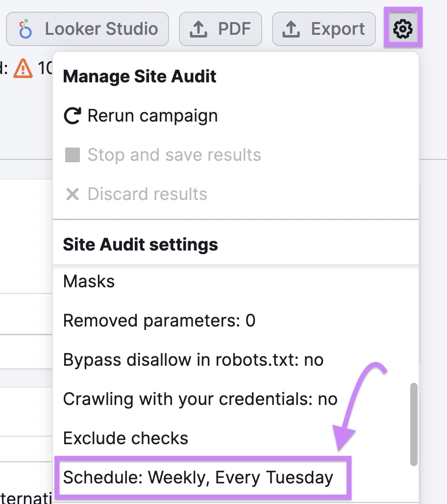Image resolution: width=447 pixels, height=504 pixels.
Task: Click the rerun campaign refresh icon
Action: coord(72,115)
